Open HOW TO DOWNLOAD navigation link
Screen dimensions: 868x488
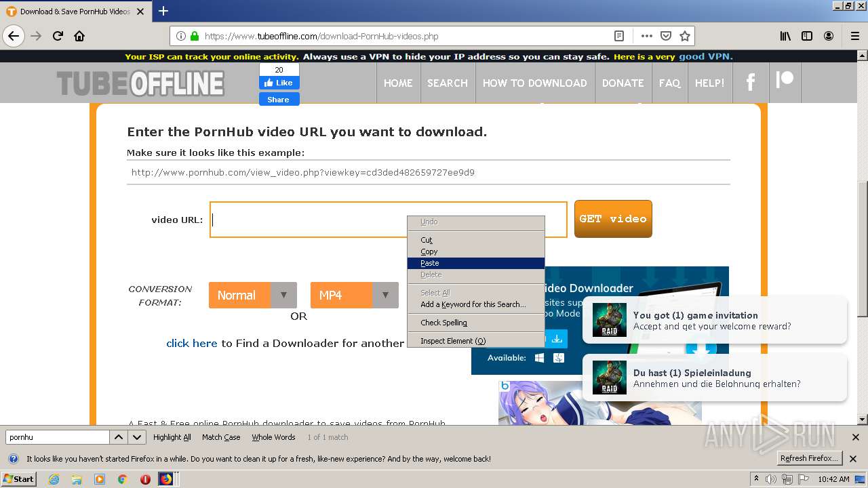point(535,83)
